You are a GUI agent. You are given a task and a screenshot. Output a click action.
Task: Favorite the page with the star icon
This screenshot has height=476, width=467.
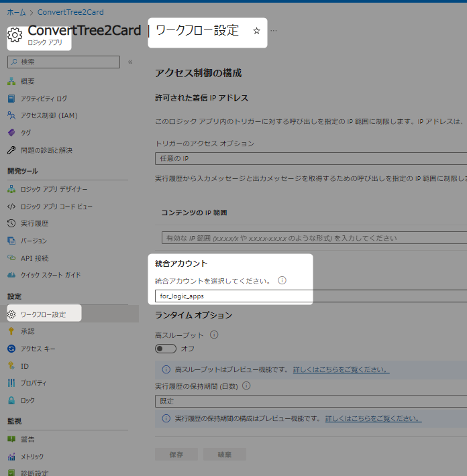pyautogui.click(x=257, y=31)
